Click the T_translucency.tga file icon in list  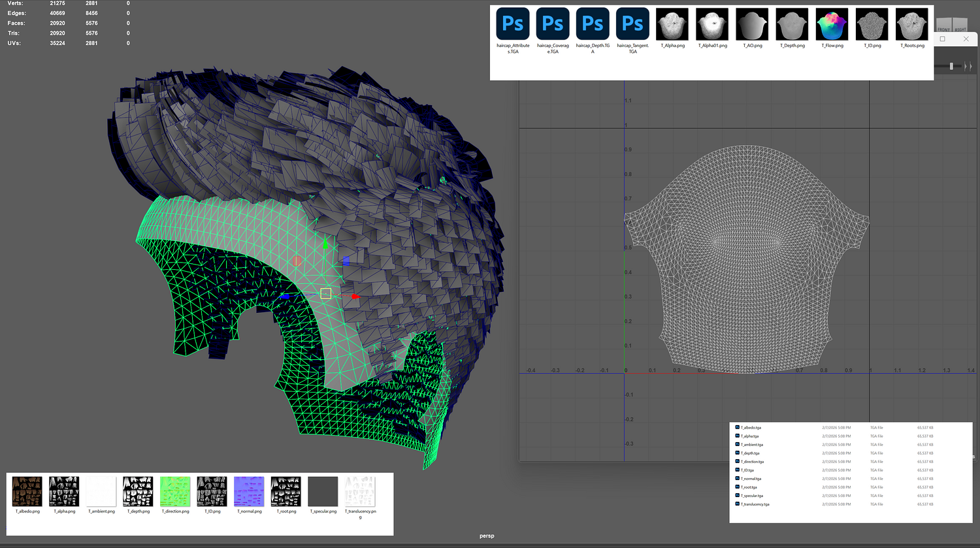pyautogui.click(x=738, y=504)
